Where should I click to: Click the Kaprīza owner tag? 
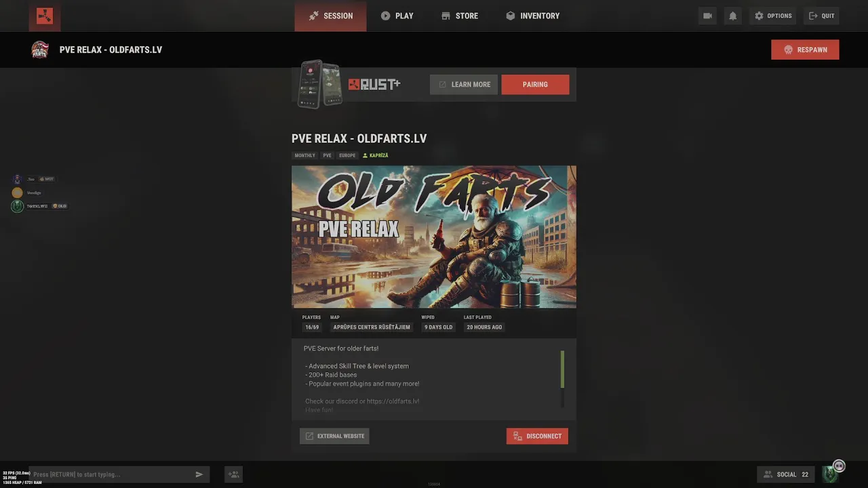(375, 155)
